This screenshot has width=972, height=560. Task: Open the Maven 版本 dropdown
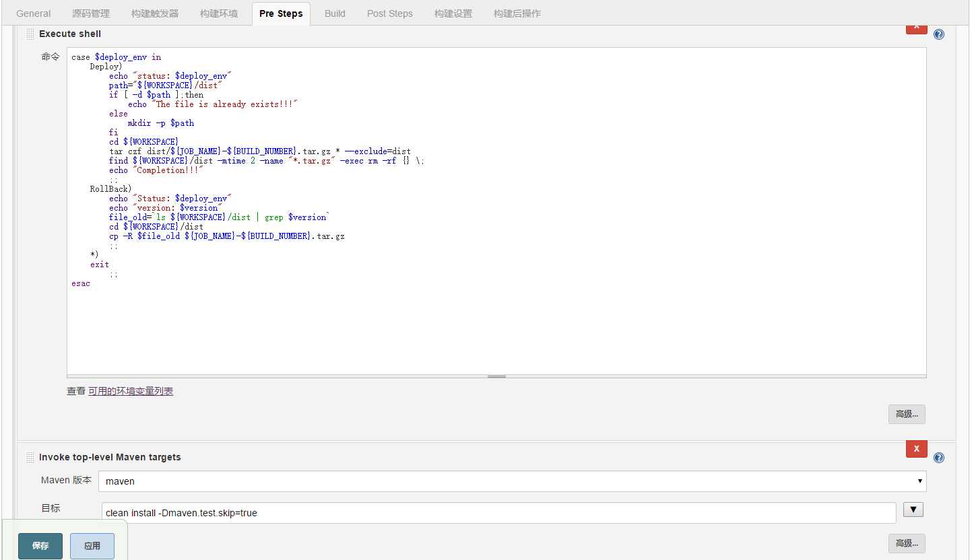click(513, 481)
